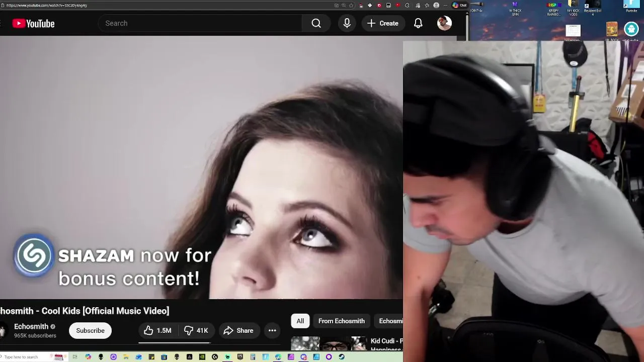Select the From Echosmith filter chip
The width and height of the screenshot is (644, 362).
[x=342, y=321]
